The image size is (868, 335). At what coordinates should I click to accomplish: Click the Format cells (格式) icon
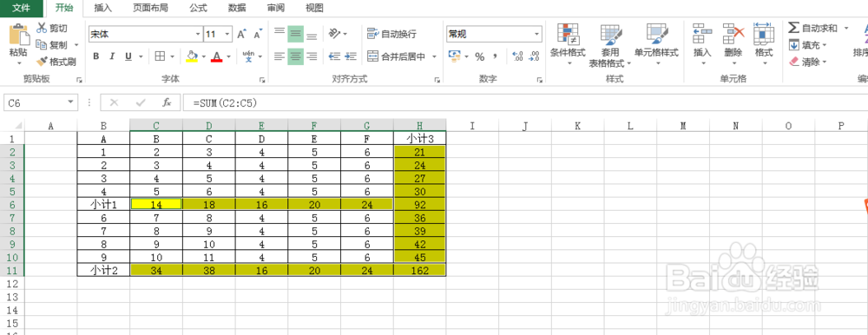pyautogui.click(x=764, y=35)
